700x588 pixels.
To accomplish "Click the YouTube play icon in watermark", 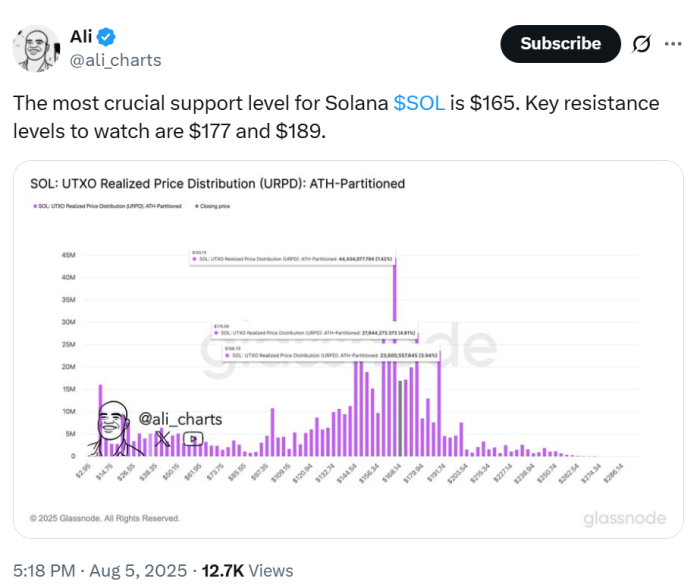I will [x=193, y=439].
